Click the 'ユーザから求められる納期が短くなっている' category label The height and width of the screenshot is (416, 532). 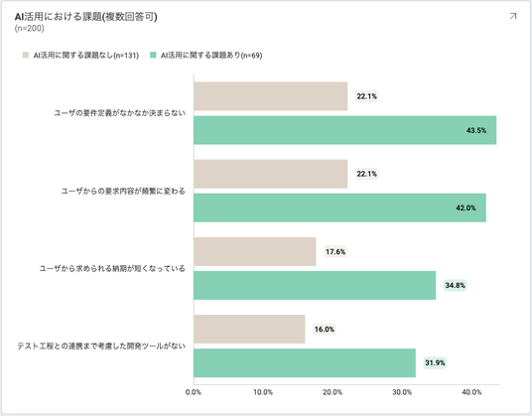(x=112, y=268)
